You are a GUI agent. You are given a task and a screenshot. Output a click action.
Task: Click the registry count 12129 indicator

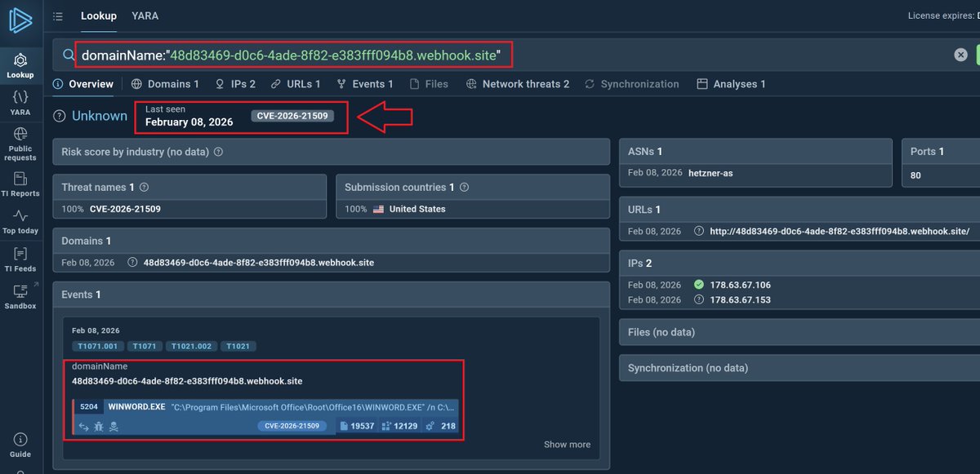point(399,426)
